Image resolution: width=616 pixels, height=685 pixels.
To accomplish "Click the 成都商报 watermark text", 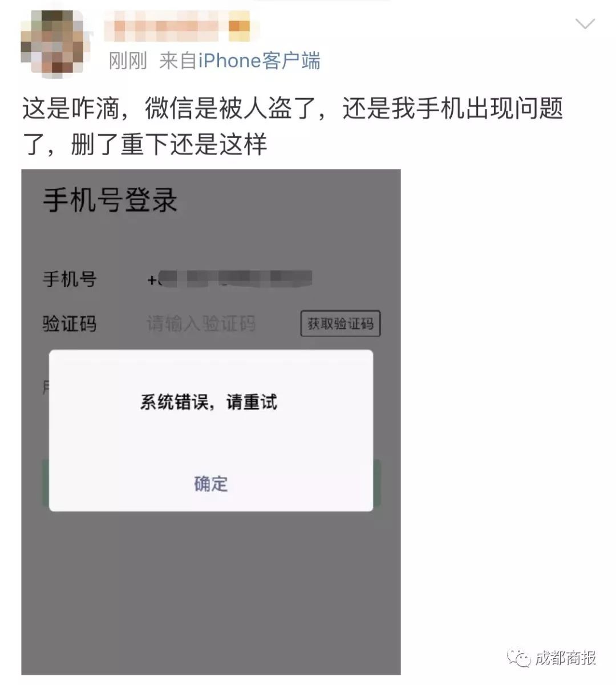I will point(565,658).
